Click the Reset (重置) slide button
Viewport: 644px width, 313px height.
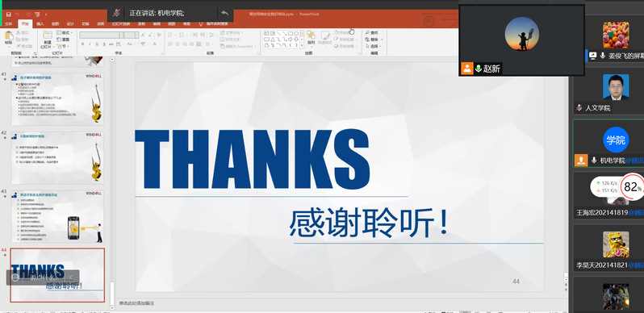63,40
